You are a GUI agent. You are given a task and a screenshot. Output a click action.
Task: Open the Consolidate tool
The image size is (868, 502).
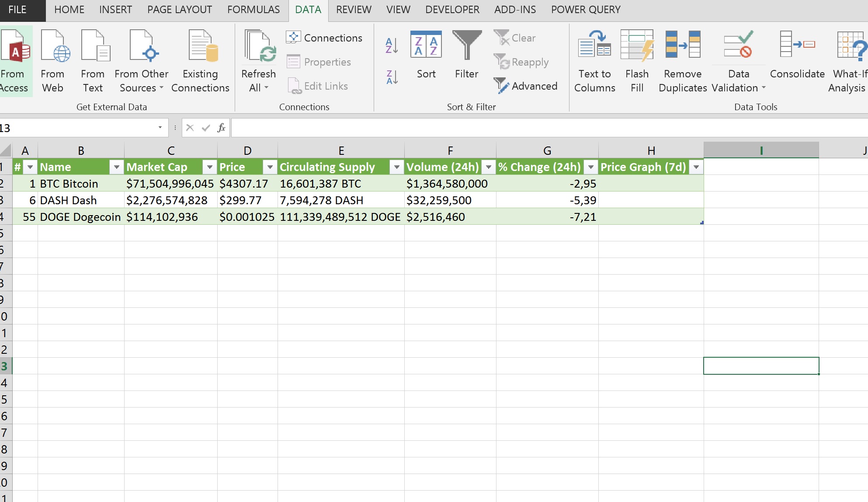[797, 55]
